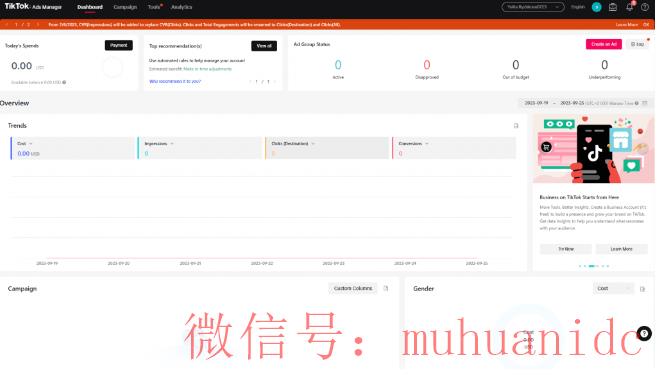Open the help question mark icon in header
This screenshot has height=376, width=657.
(645, 7)
